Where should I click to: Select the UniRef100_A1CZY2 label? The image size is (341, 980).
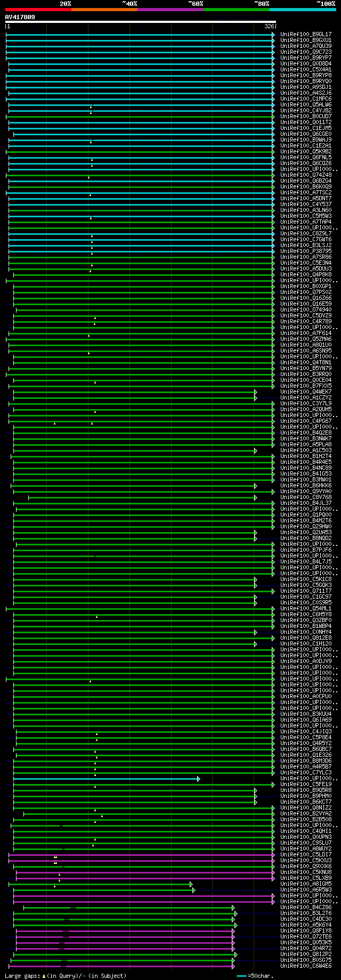tap(306, 397)
